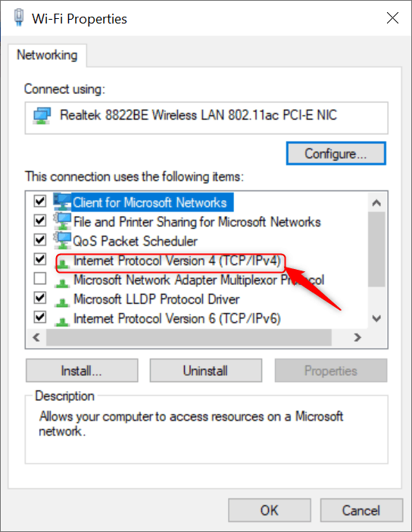Image resolution: width=412 pixels, height=532 pixels.
Task: Click the Install... button
Action: [82, 371]
